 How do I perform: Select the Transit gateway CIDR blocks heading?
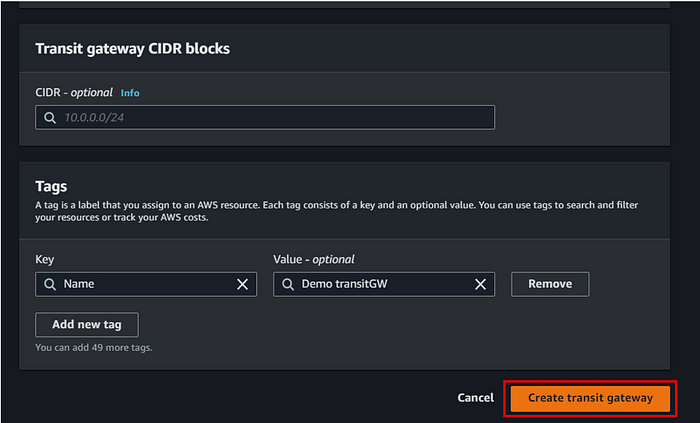click(133, 49)
